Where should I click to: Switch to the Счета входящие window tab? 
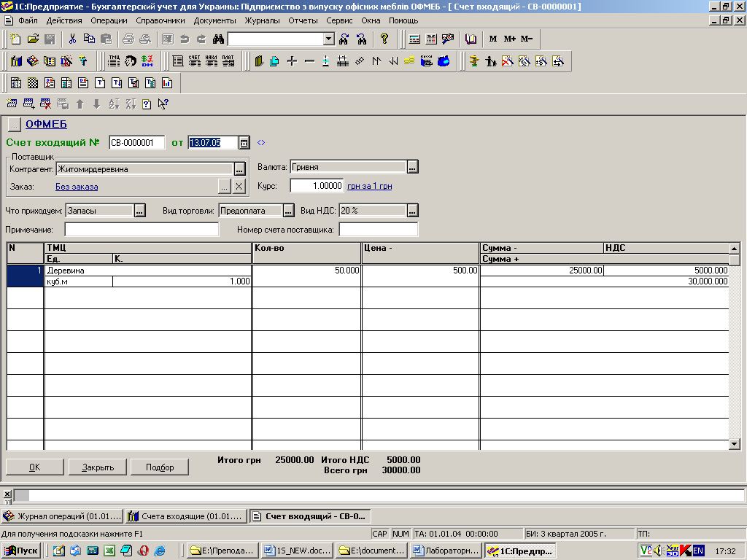click(x=187, y=516)
